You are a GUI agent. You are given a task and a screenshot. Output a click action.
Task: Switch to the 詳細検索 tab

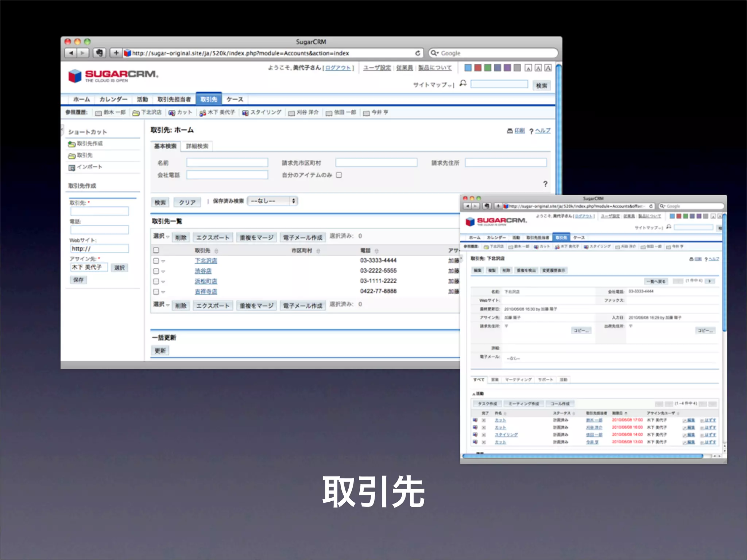click(197, 146)
